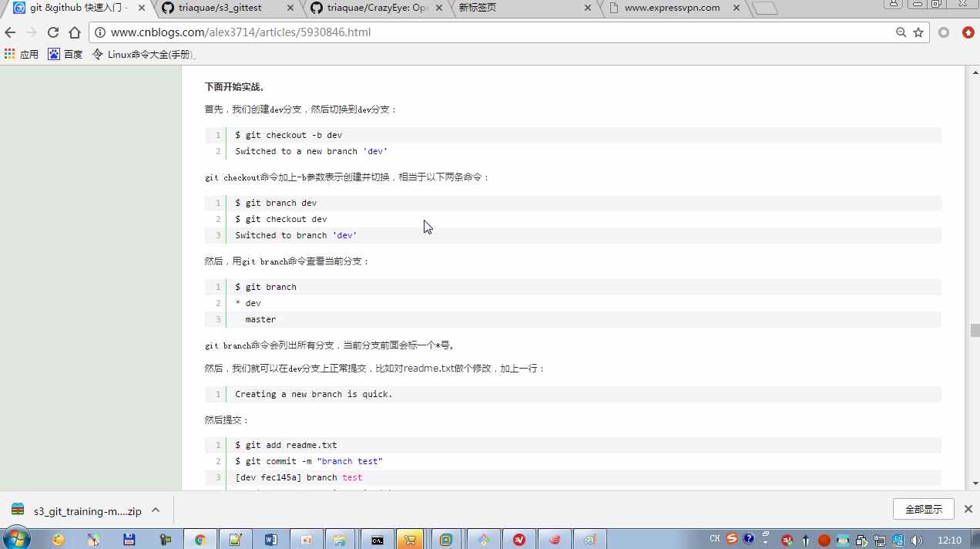Open Chrome from the taskbar
Screen dimensions: 980x549
click(x=200, y=540)
